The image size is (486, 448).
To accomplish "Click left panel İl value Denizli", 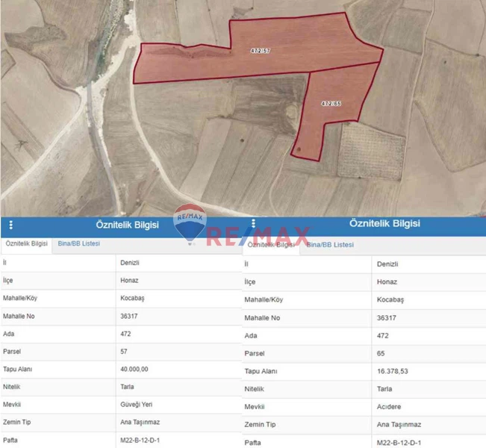I will pos(130,263).
